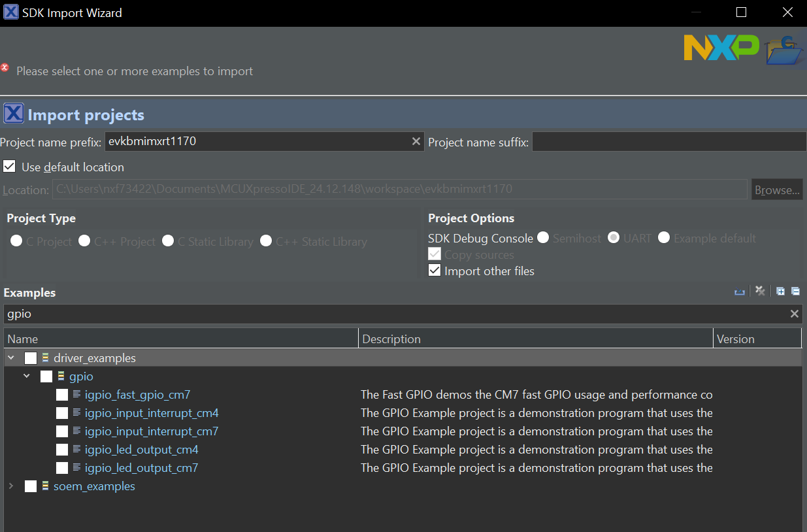This screenshot has height=532, width=807.
Task: Expand the soem_examples group
Action: click(x=10, y=486)
